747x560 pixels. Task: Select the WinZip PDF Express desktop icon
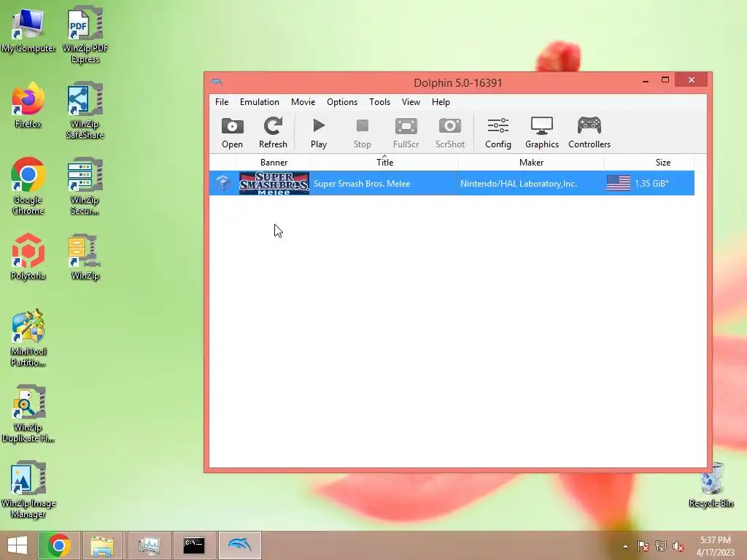click(x=85, y=34)
